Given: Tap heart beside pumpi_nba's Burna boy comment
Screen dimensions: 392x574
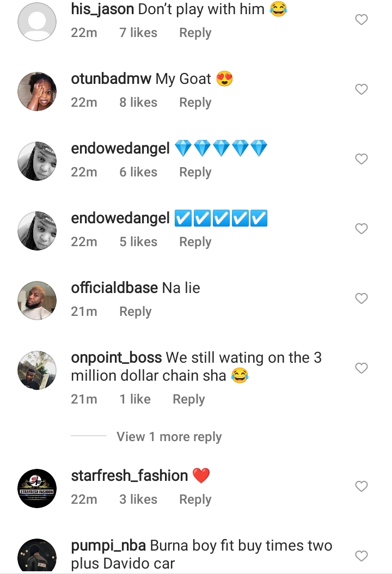Looking at the screenshot, I should coord(362,556).
